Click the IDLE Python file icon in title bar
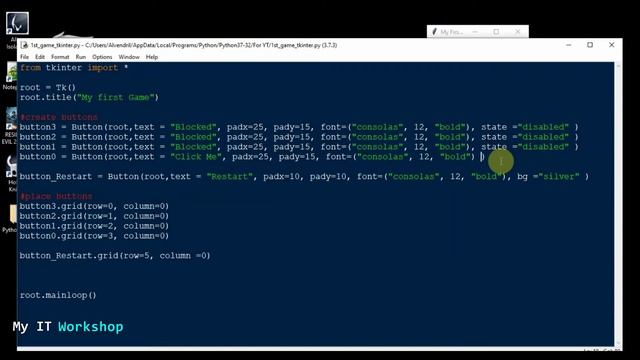This screenshot has width=640, height=360. (x=24, y=45)
